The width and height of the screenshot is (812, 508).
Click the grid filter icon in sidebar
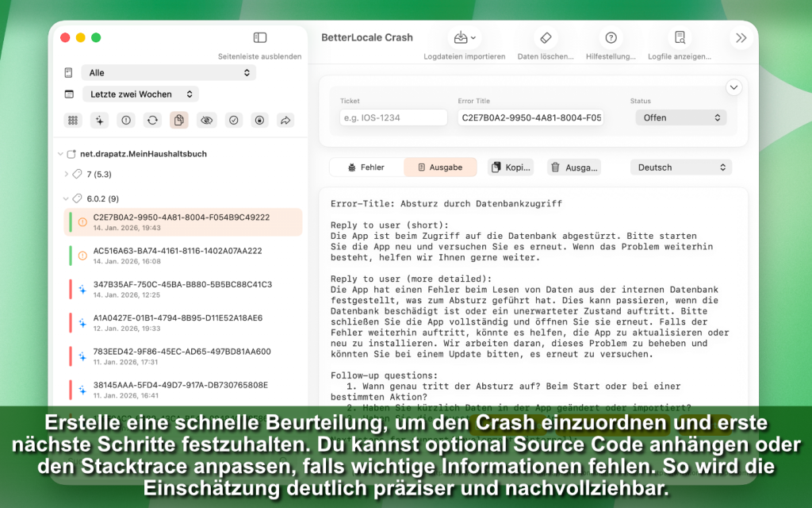73,120
